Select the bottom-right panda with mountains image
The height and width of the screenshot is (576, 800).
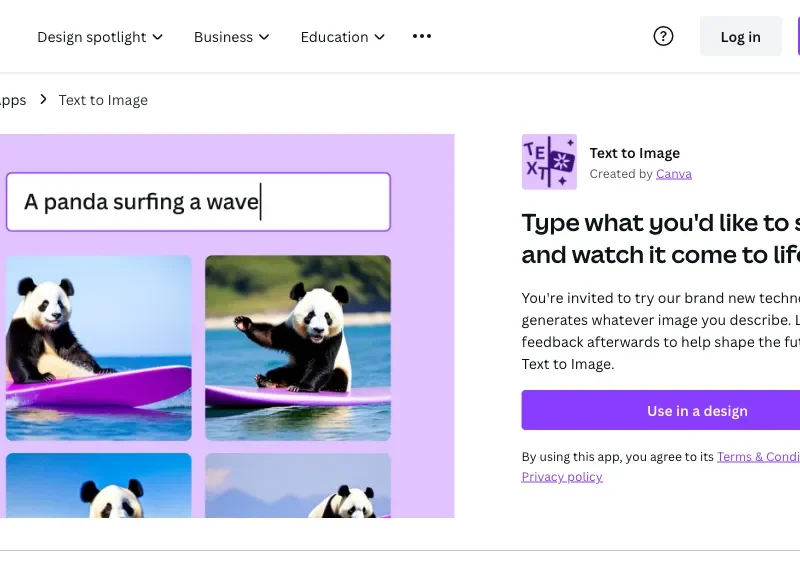(x=298, y=485)
